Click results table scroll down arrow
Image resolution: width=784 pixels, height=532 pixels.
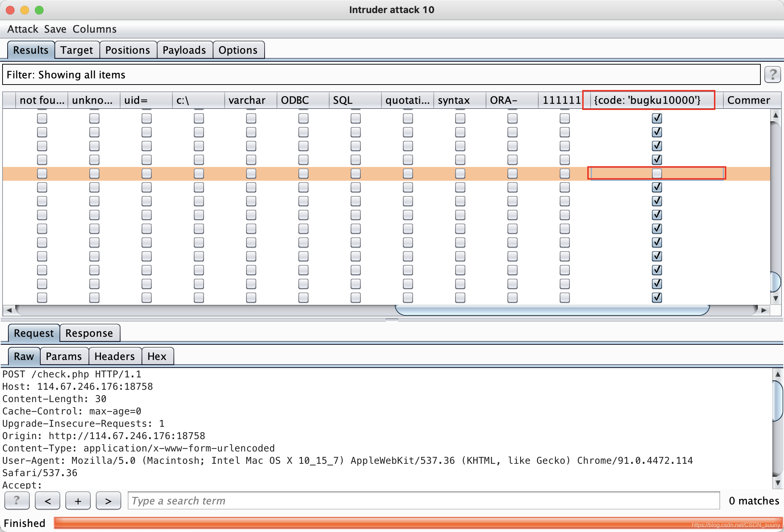click(776, 298)
